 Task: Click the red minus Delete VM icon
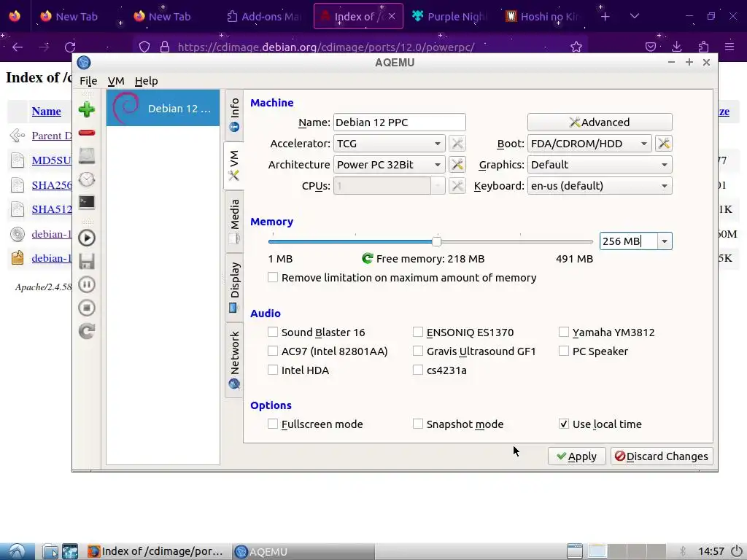pyautogui.click(x=87, y=133)
